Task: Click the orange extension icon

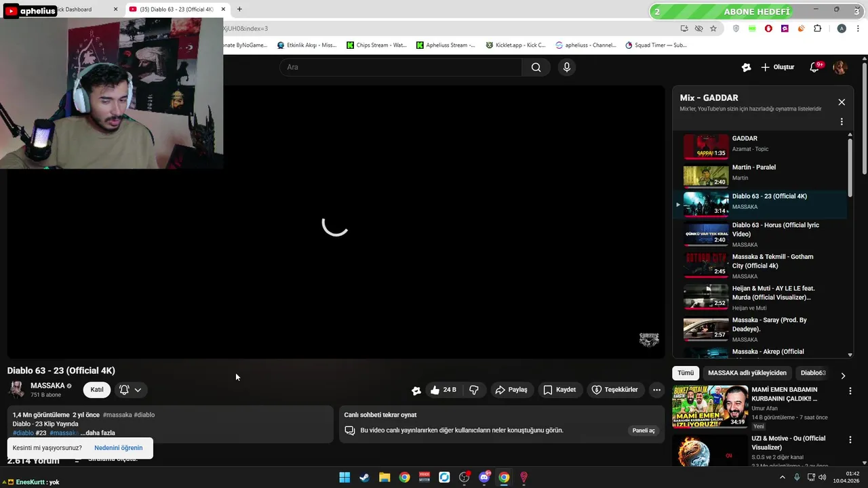Action: [801, 28]
